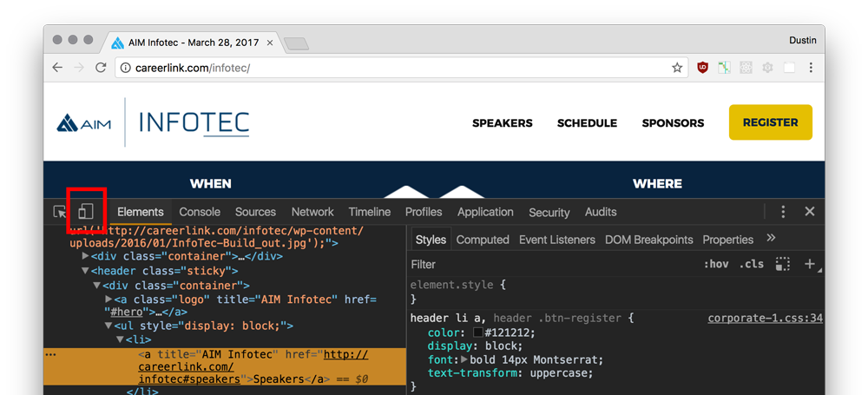The height and width of the screenshot is (395, 868).
Task: Reload the page with the refresh icon
Action: [101, 68]
